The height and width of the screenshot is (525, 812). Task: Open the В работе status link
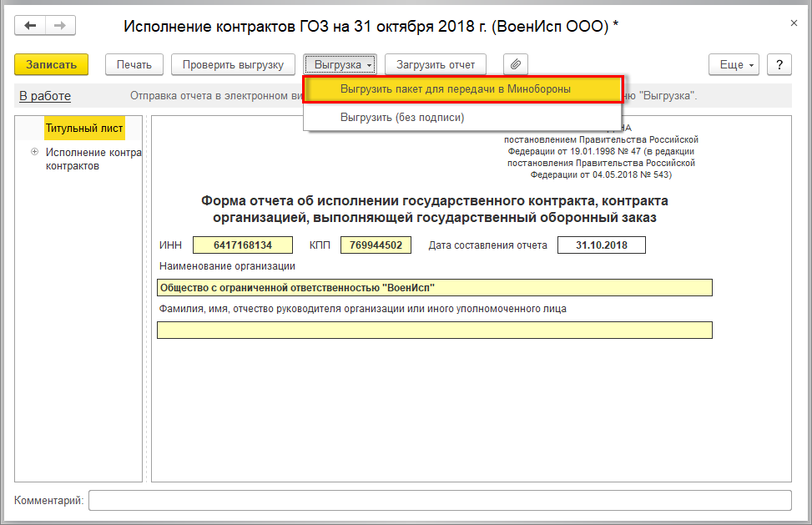45,96
